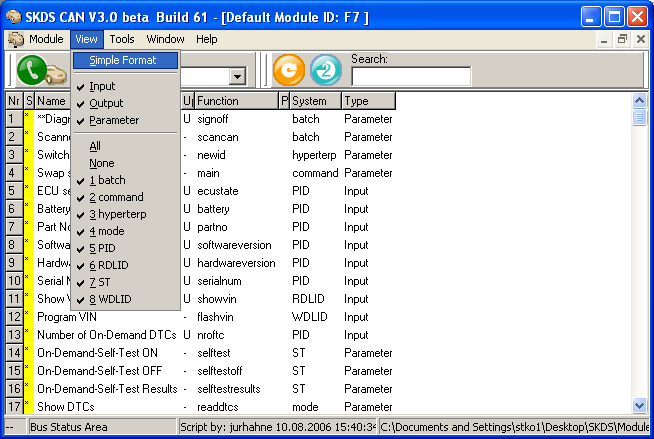
Task: Toggle the 8 WDLID menu option
Action: point(110,299)
